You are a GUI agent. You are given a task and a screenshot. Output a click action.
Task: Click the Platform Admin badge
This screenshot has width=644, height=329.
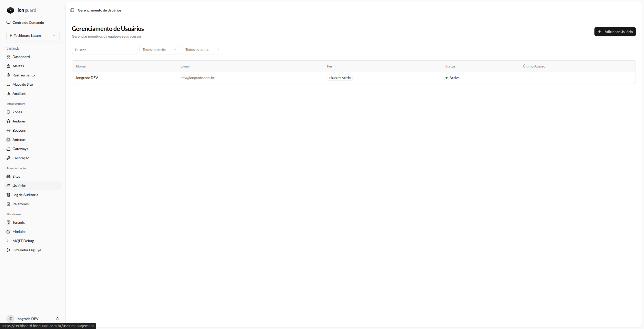[x=340, y=78]
